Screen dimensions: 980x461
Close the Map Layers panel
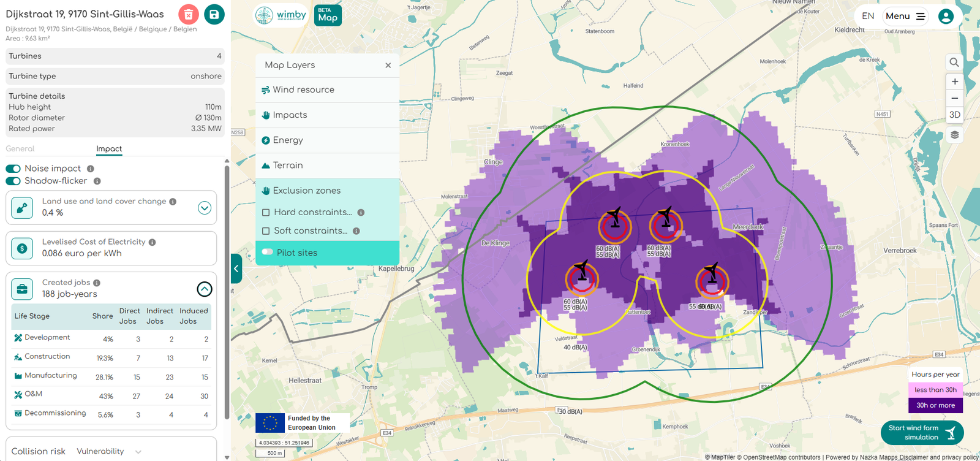click(388, 65)
